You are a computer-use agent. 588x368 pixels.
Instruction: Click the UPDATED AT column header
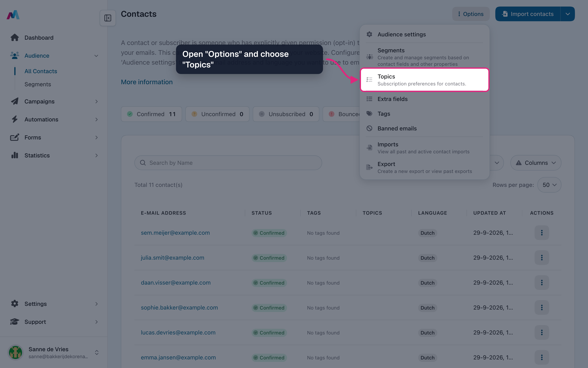(x=489, y=213)
